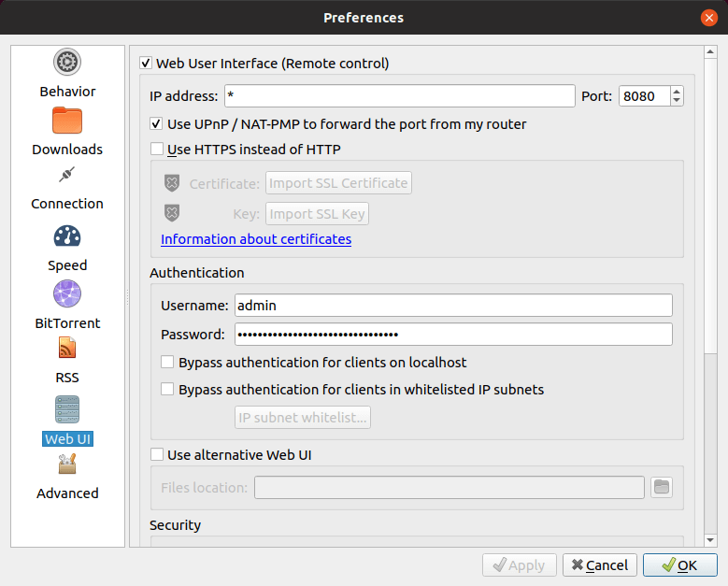The height and width of the screenshot is (586, 728).
Task: Disable Web User Interface remote control checkbox
Action: tap(146, 64)
